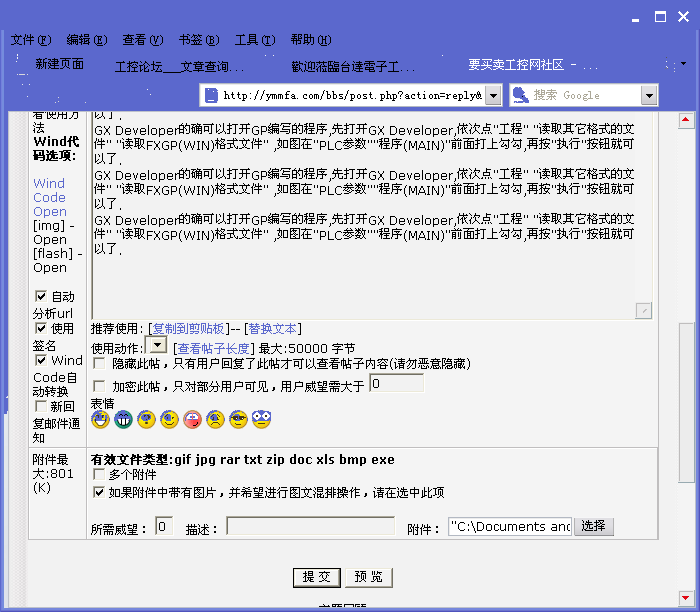Click the page icon in address bar
Screen dimensions: 700x612
(210, 95)
